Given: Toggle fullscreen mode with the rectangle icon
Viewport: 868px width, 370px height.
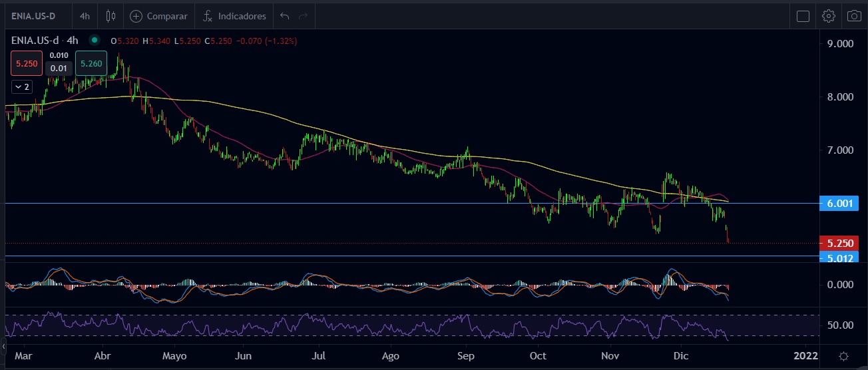Looking at the screenshot, I should (803, 16).
